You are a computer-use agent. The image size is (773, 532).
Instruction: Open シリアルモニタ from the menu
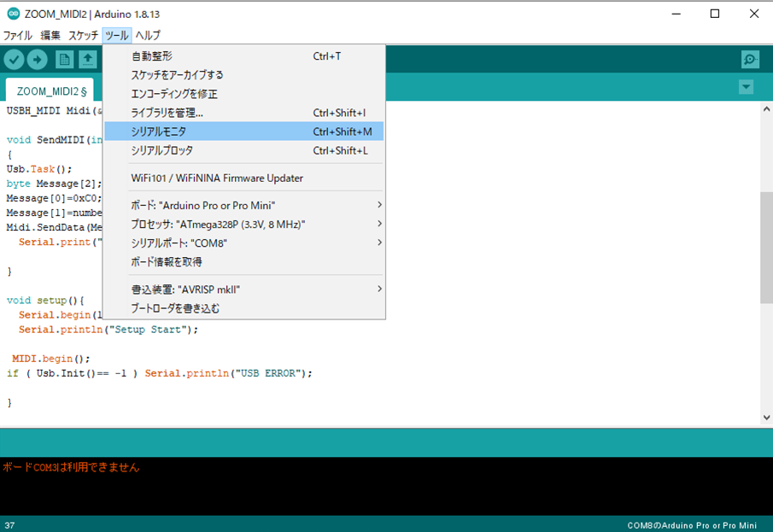244,132
